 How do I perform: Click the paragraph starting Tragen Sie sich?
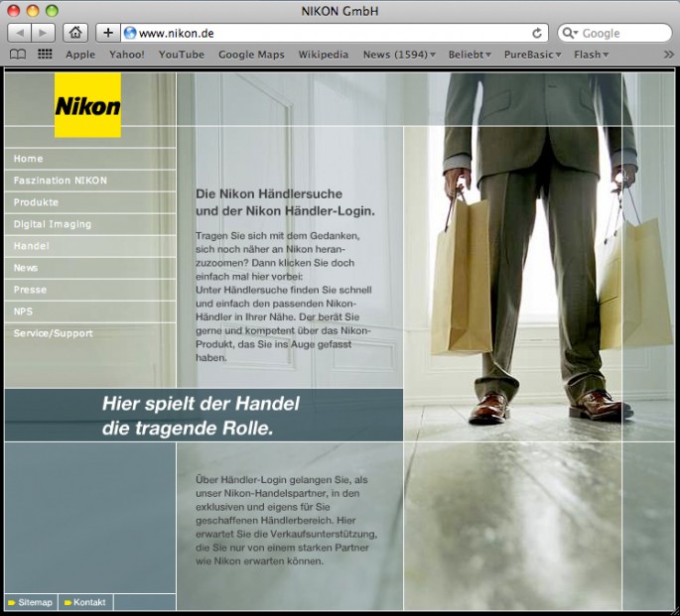click(284, 297)
